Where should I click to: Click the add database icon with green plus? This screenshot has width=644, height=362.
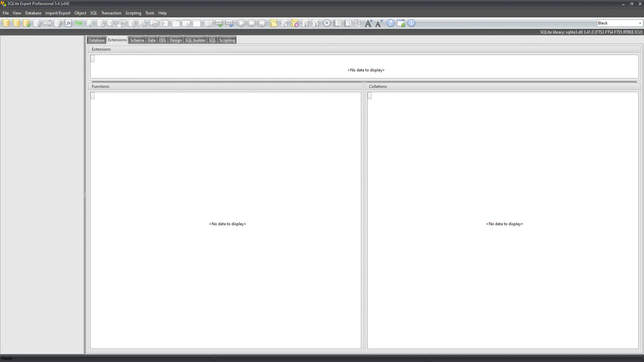(x=26, y=23)
